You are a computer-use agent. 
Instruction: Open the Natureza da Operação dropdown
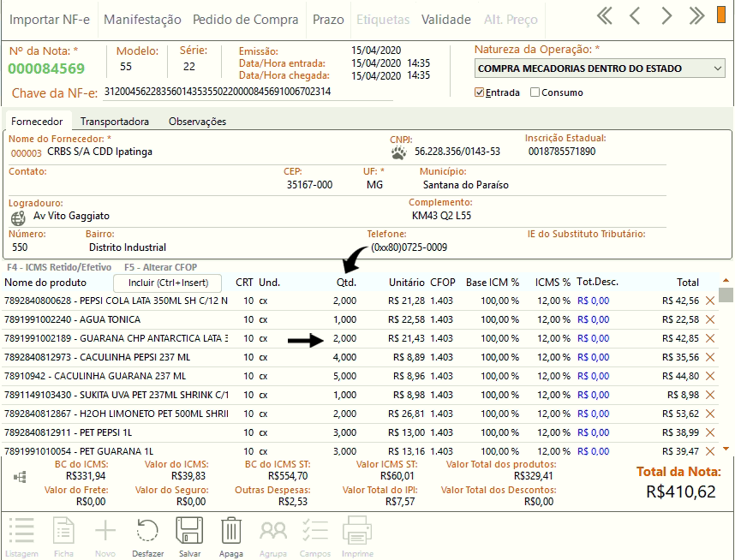pyautogui.click(x=600, y=69)
